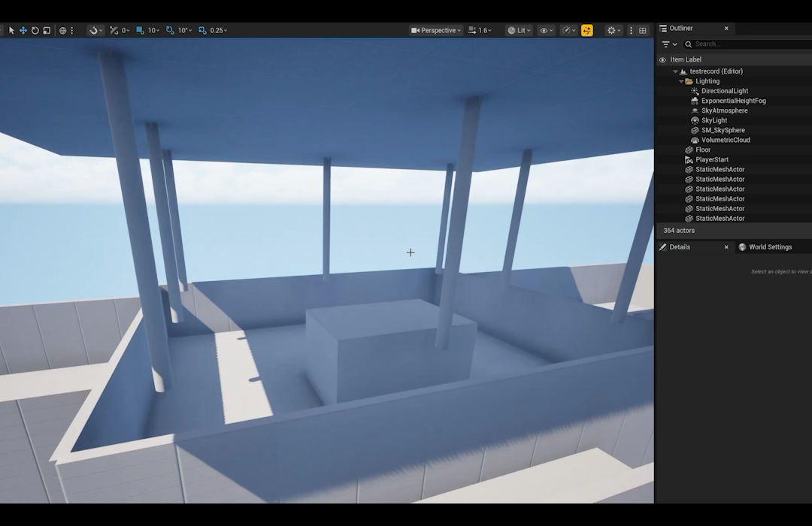
Task: Open the Lit view mode dropdown
Action: (518, 31)
